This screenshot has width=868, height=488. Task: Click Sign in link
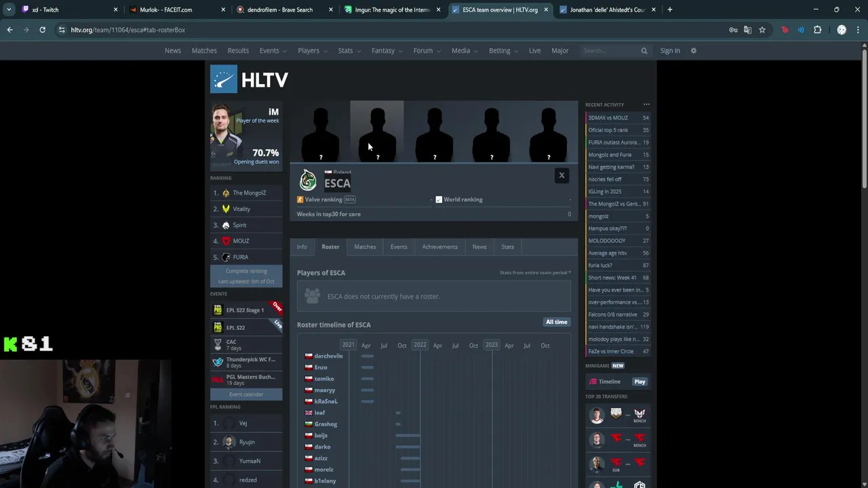tap(670, 51)
